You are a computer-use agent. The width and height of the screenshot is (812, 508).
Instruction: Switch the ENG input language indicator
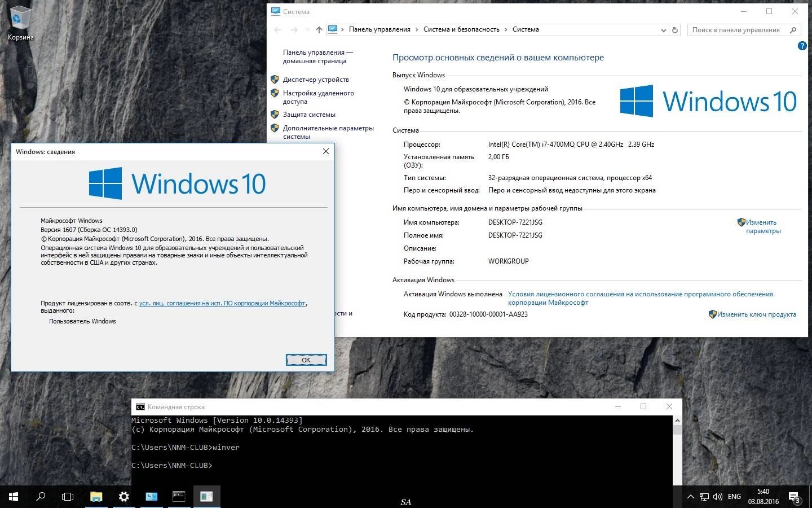point(734,497)
